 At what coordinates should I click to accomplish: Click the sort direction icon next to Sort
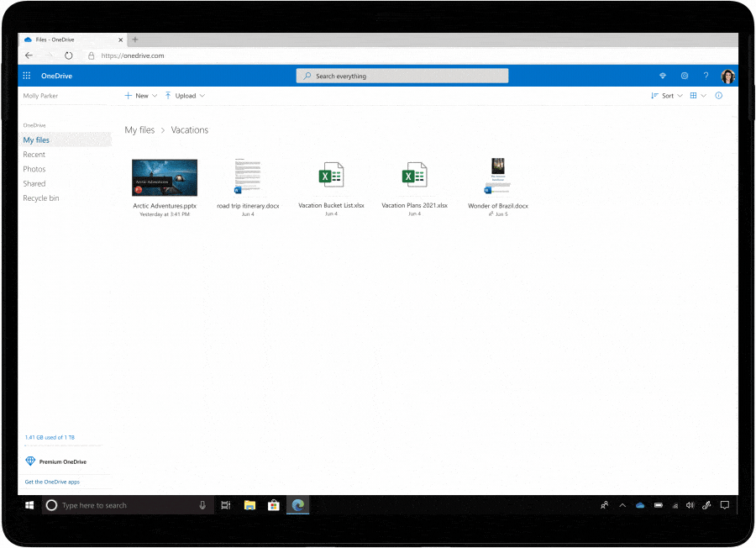654,95
